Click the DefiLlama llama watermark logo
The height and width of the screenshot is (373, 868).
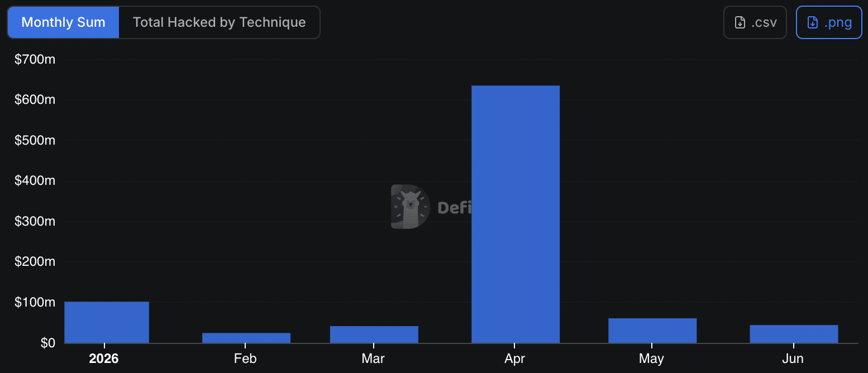[x=411, y=207]
